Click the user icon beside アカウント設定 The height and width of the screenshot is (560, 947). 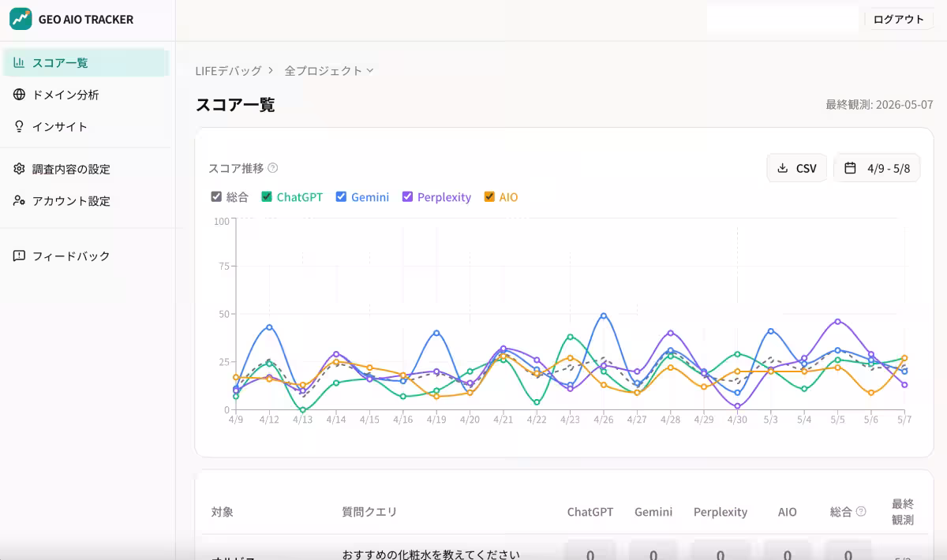click(x=19, y=200)
